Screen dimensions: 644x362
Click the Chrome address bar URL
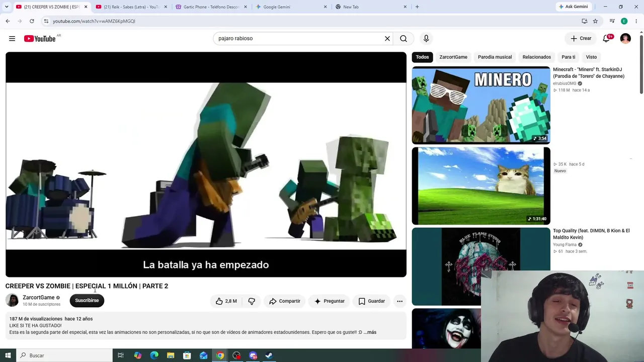pyautogui.click(x=94, y=21)
